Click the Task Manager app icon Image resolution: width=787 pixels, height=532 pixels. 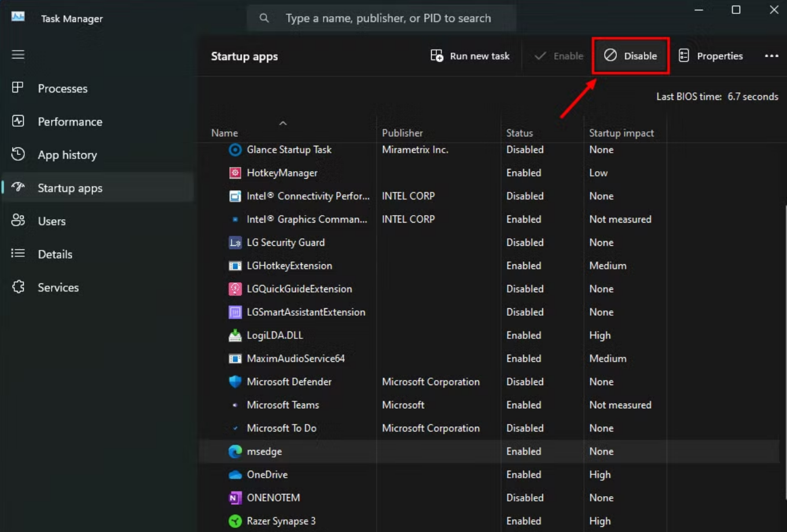18,17
